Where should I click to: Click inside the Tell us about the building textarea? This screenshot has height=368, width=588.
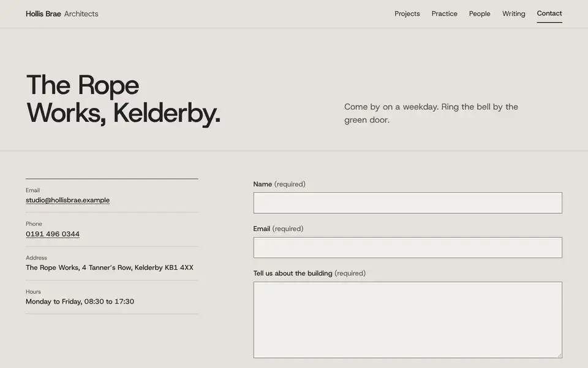[x=408, y=320]
